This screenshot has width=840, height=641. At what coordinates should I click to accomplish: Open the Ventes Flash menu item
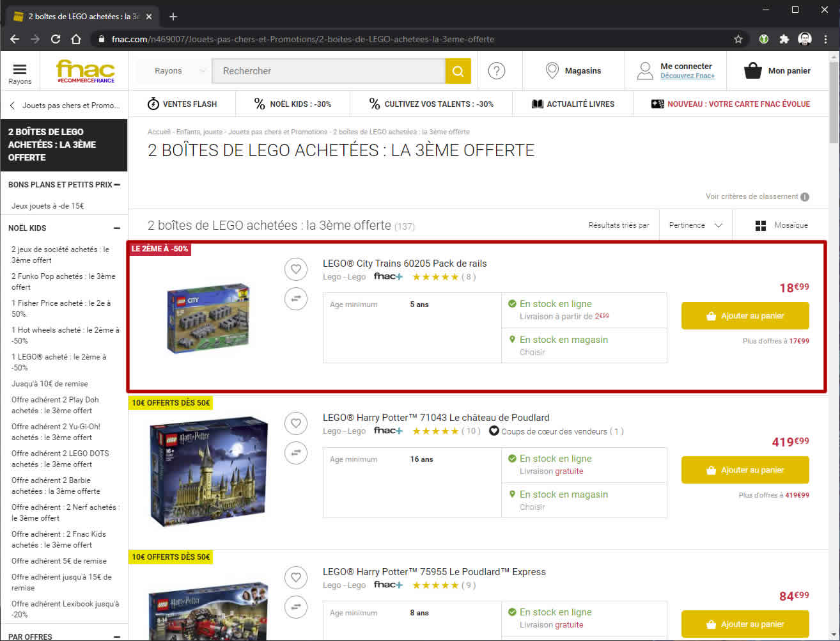182,104
